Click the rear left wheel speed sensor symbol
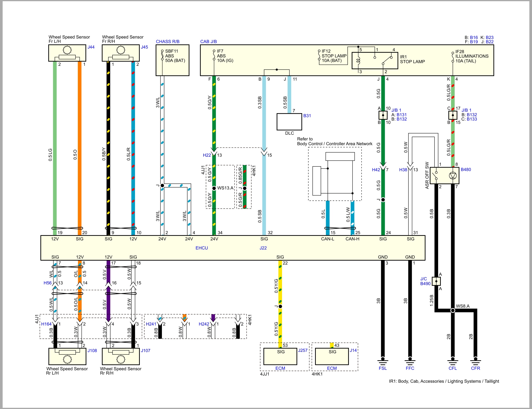The width and height of the screenshot is (532, 409). click(68, 356)
